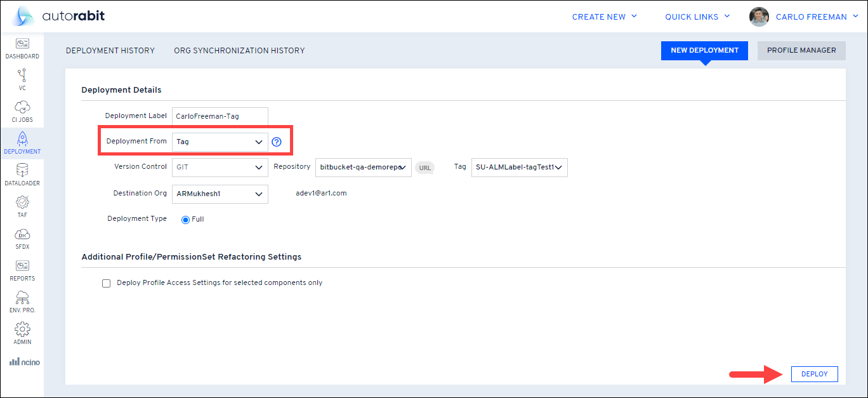The width and height of the screenshot is (868, 398).
Task: Switch to Deployment History tab
Action: pyautogui.click(x=110, y=51)
